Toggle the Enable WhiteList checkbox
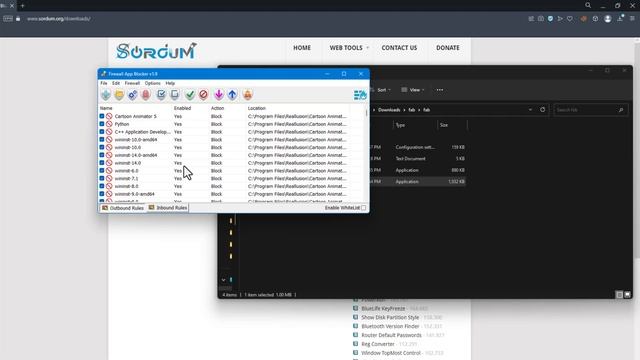This screenshot has height=360, width=640. point(364,208)
